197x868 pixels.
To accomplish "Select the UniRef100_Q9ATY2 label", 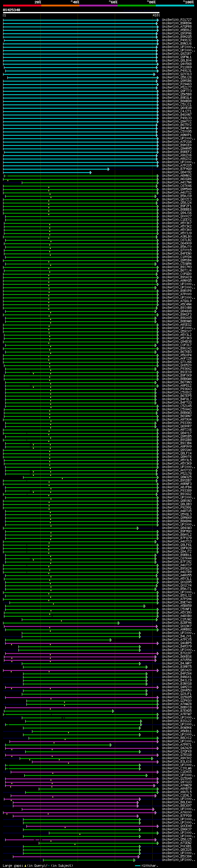I will click(x=176, y=121).
